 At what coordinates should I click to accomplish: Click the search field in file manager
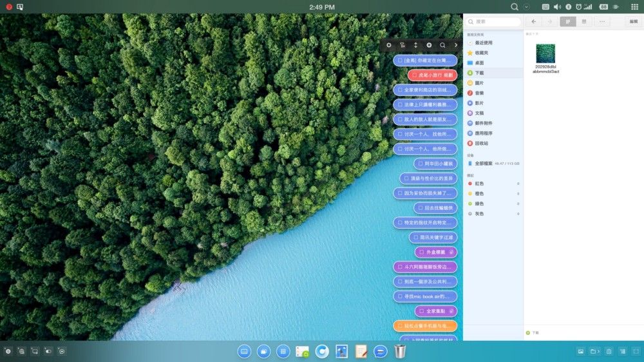click(496, 21)
